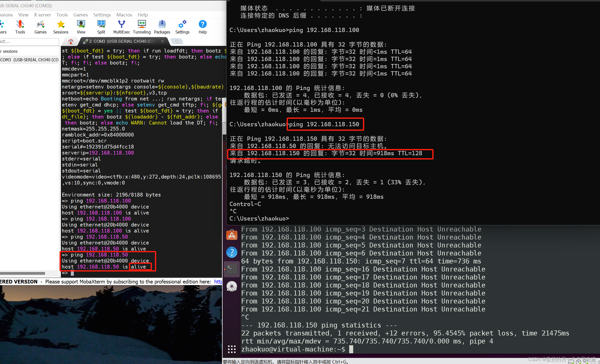600x364 pixels.
Task: Click the session search filter field
Action: pyautogui.click(x=28, y=42)
